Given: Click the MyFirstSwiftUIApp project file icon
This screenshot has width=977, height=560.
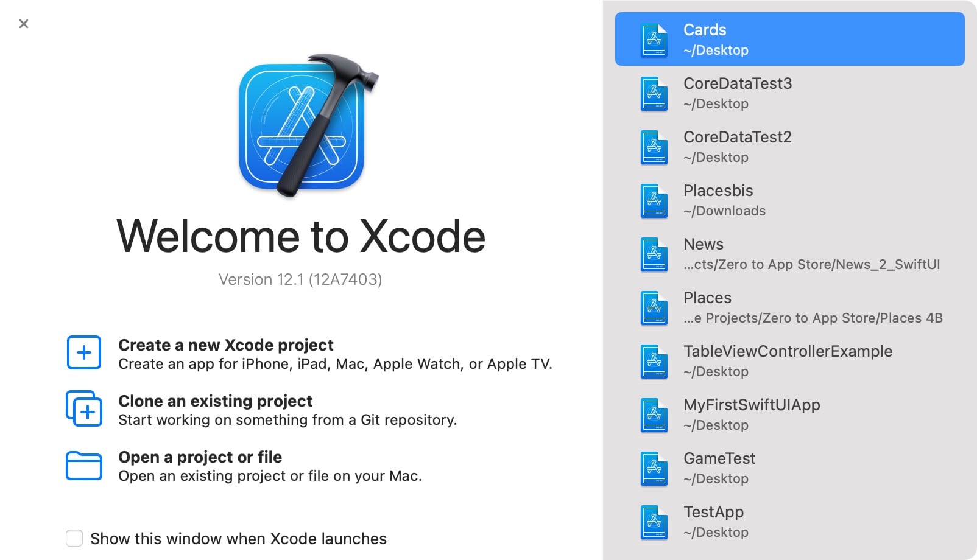Looking at the screenshot, I should (654, 415).
